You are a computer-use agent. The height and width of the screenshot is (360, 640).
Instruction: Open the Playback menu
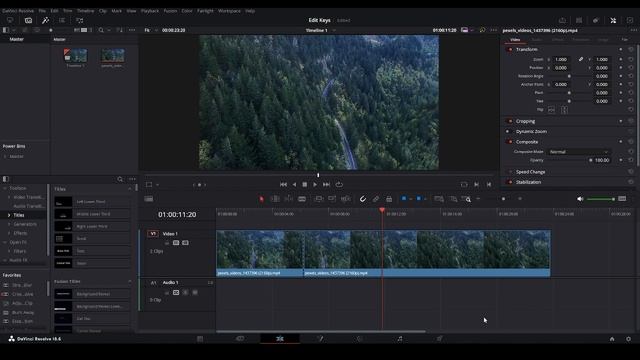150,11
